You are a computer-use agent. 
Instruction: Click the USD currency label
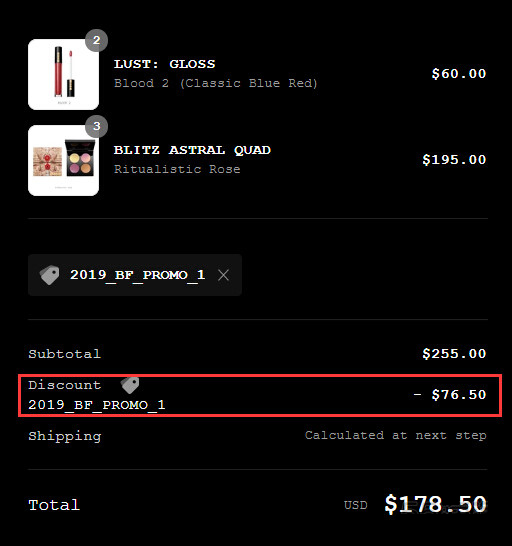(x=356, y=505)
